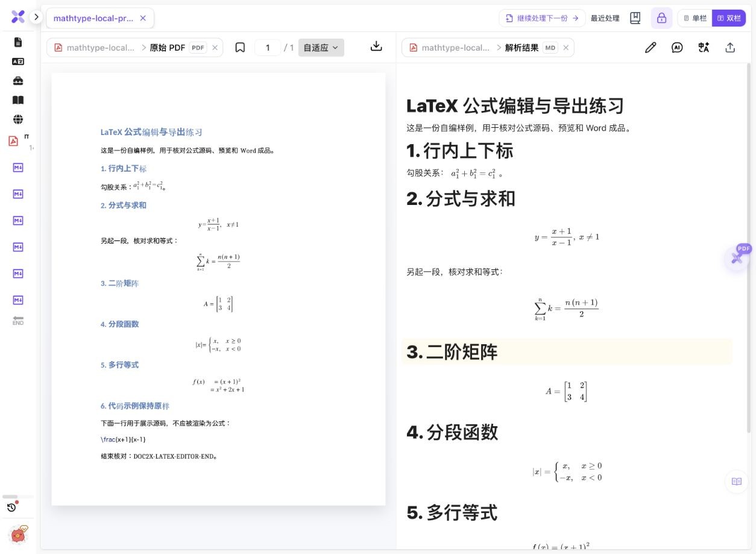Open the user avatar at bottom left
The height and width of the screenshot is (554, 756).
[x=18, y=534]
